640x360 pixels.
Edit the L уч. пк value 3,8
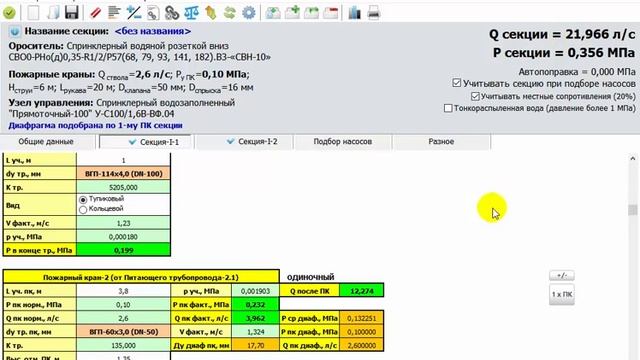[x=124, y=291]
